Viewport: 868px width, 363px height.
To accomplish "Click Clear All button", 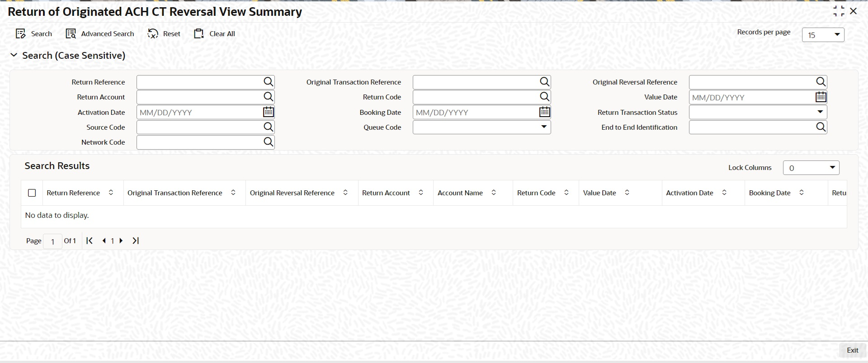I will coord(214,34).
